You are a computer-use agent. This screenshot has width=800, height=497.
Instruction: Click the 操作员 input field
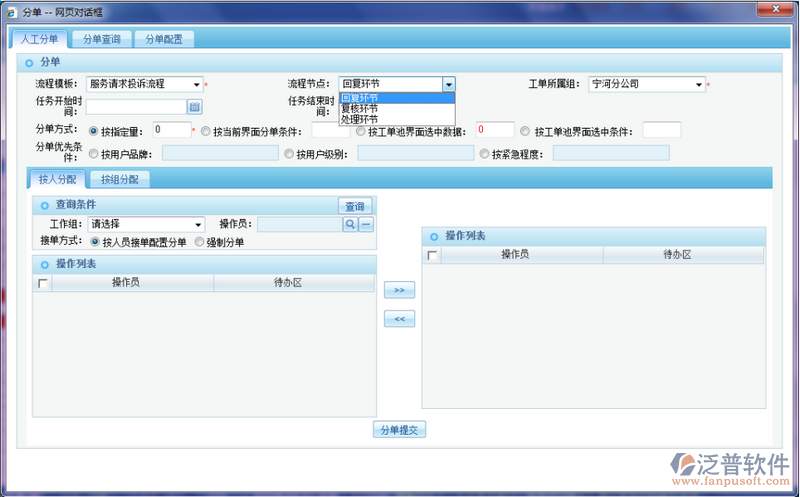point(300,224)
